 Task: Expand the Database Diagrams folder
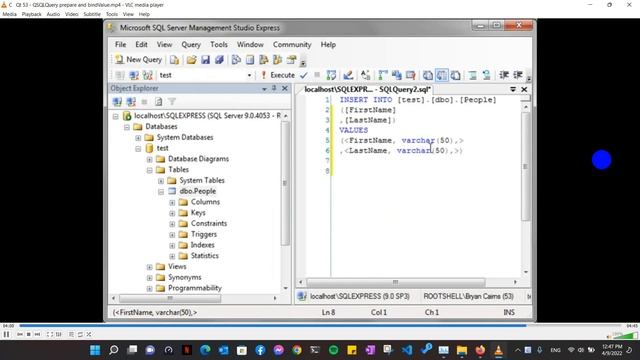pyautogui.click(x=149, y=159)
